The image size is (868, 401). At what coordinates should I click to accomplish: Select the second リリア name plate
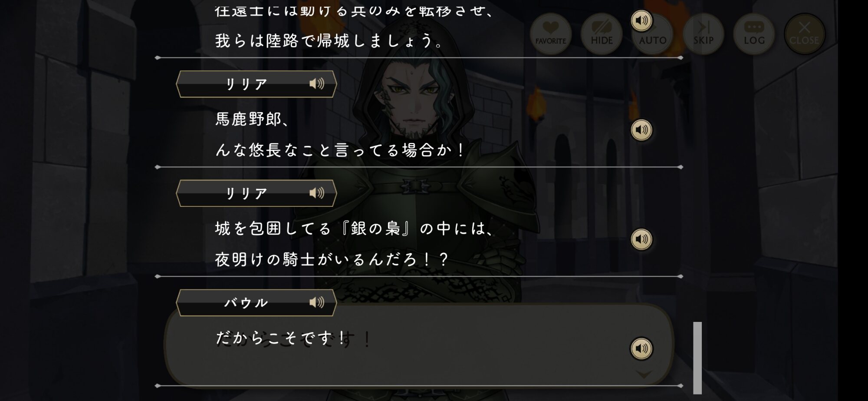click(256, 193)
